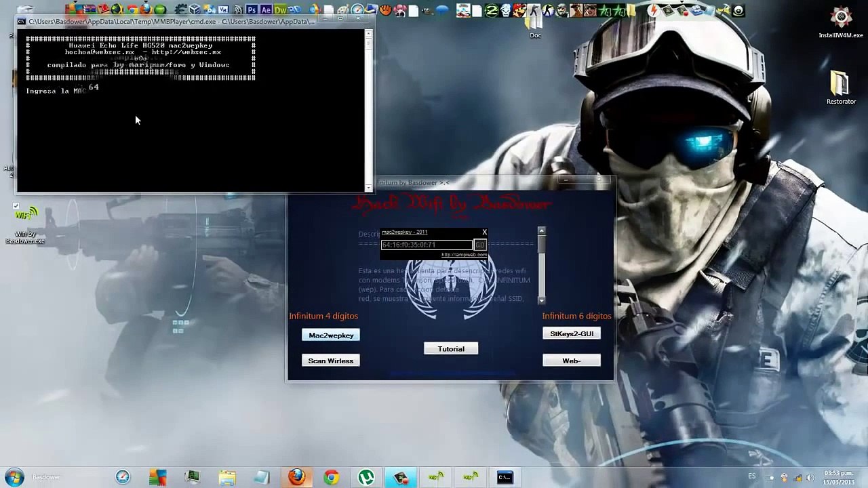Open Google Chrome from the top dock

point(132,10)
